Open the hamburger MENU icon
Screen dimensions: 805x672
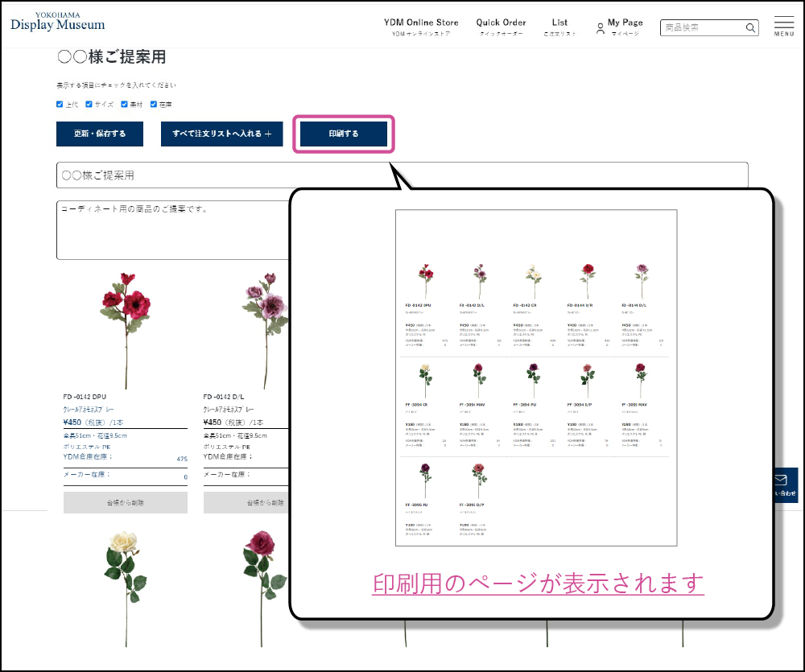tap(784, 23)
